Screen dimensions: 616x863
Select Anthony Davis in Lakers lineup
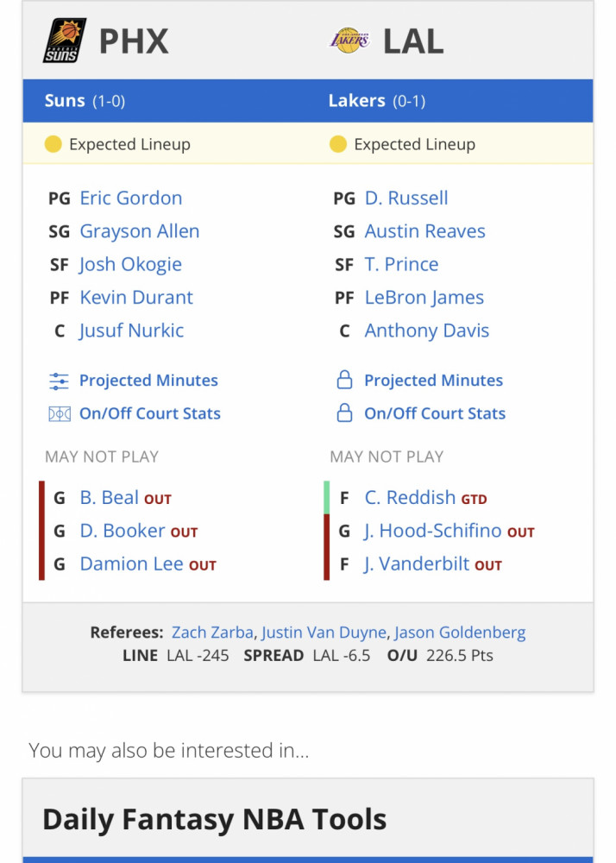(427, 331)
